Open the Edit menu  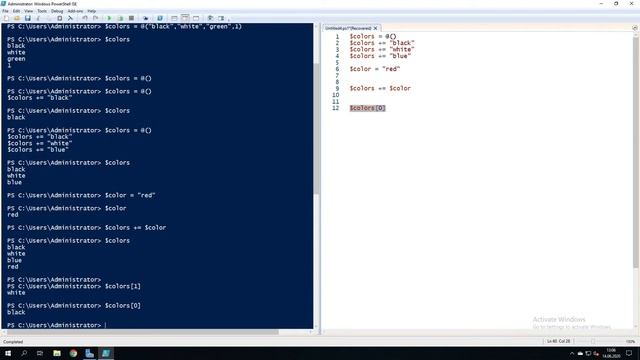16,11
